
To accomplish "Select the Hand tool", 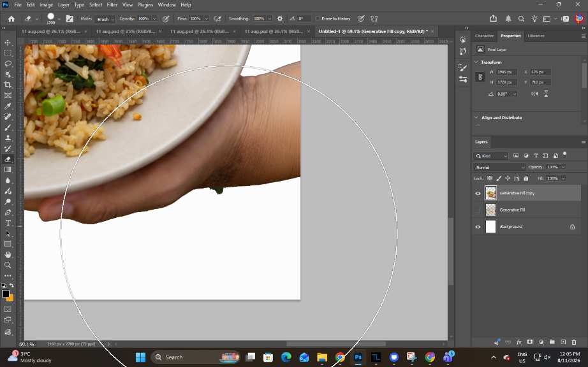I will tap(8, 255).
